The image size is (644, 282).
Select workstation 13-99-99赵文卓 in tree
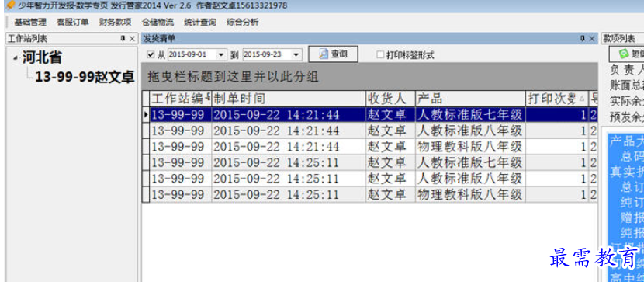[85, 77]
